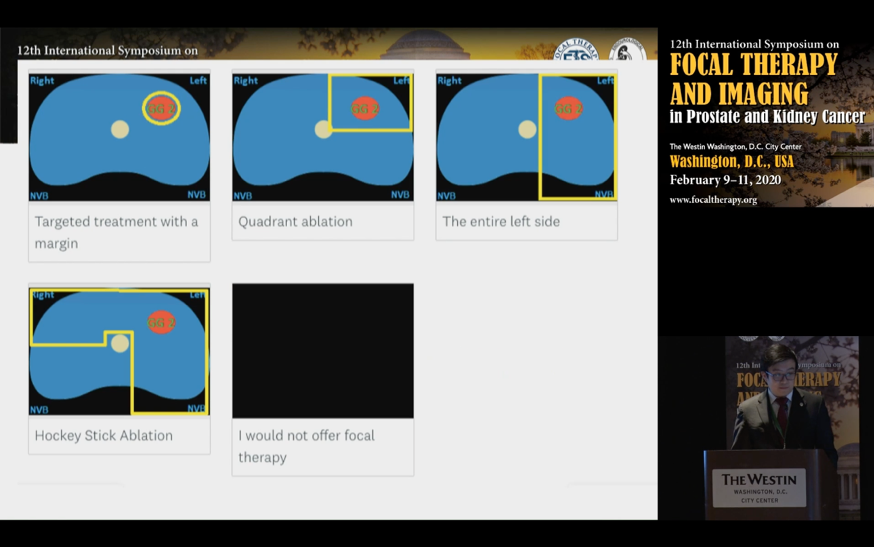Image resolution: width=874 pixels, height=547 pixels.
Task: Click 'The Westin Washington, D.C. City Center' text
Action: coord(735,147)
